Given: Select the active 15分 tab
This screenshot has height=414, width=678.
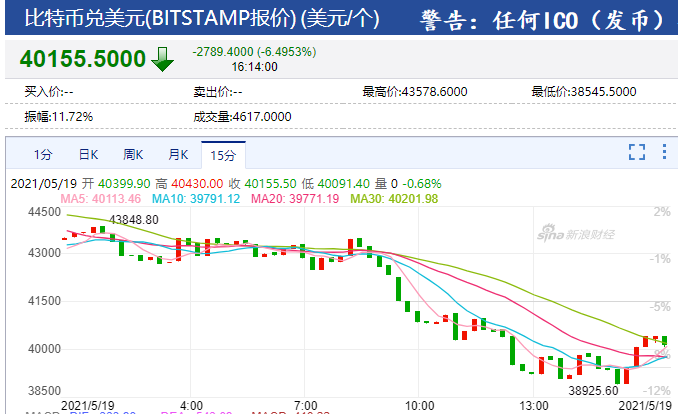Looking at the screenshot, I should click(223, 154).
